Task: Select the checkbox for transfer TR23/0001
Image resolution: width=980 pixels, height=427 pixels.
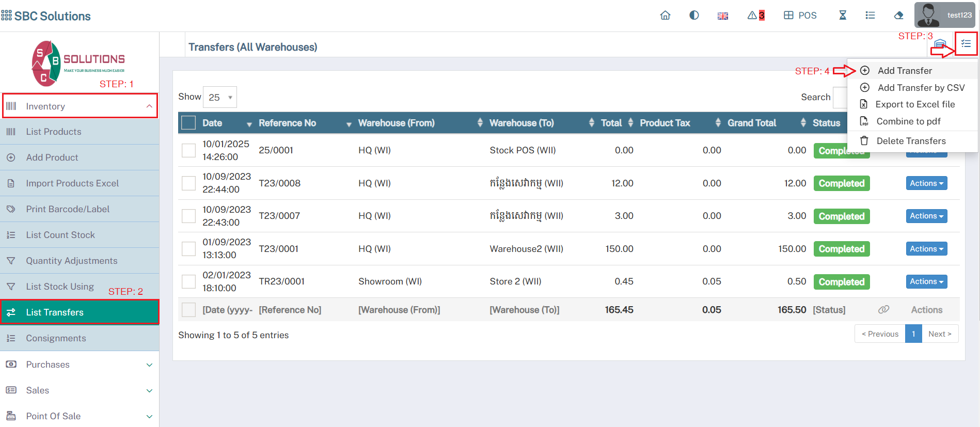Action: click(x=188, y=281)
